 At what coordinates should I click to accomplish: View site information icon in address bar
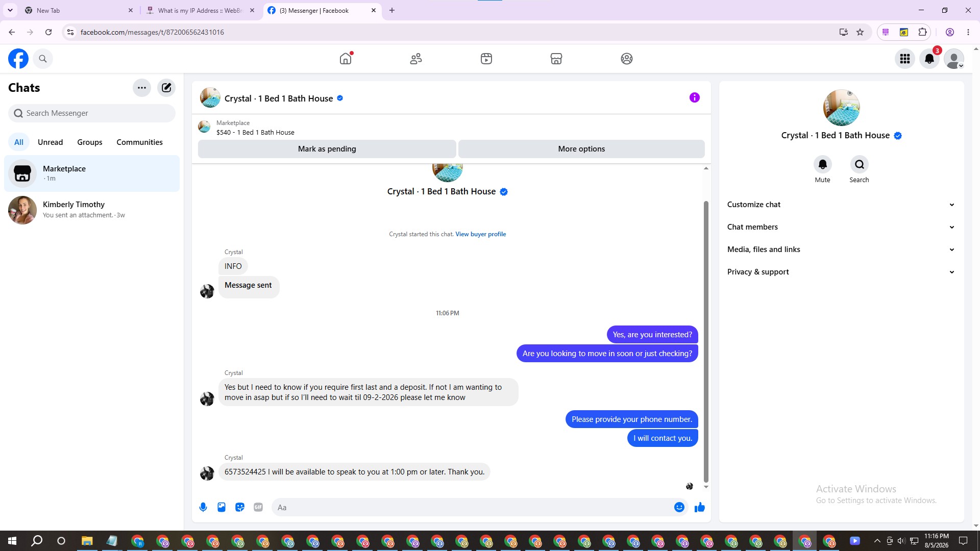click(70, 32)
